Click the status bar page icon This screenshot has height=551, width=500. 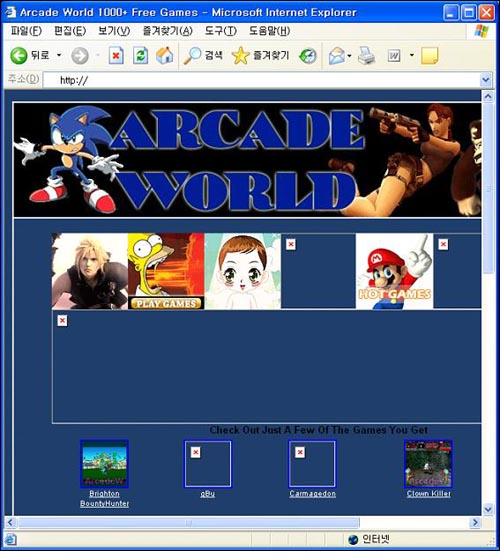pyautogui.click(x=11, y=539)
